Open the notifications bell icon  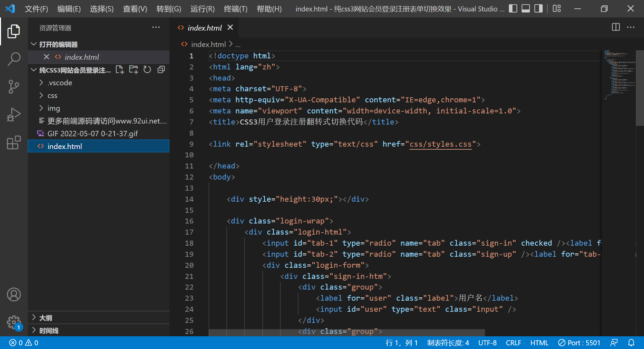[x=631, y=343]
